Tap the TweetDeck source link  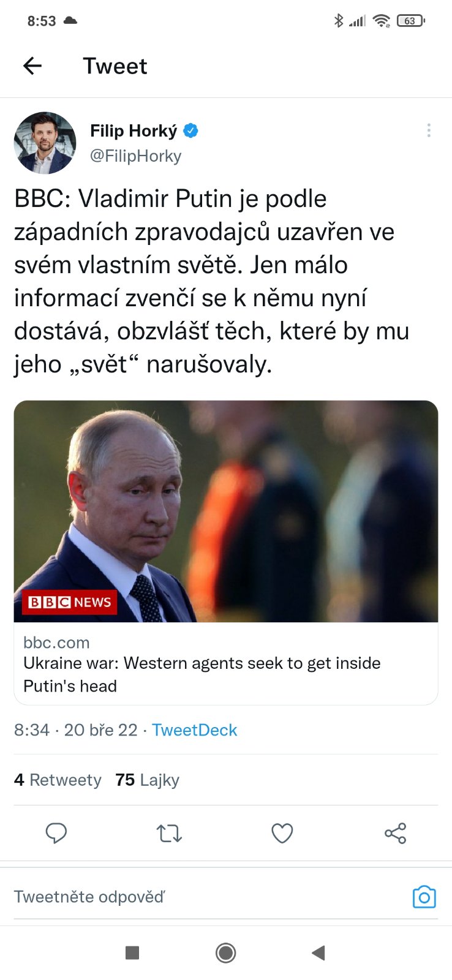coord(194,730)
